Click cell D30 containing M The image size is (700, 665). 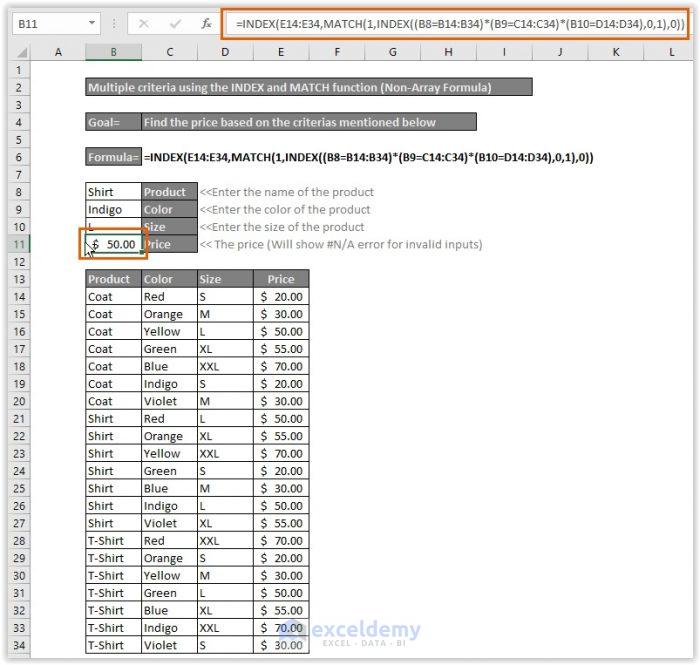225,576
